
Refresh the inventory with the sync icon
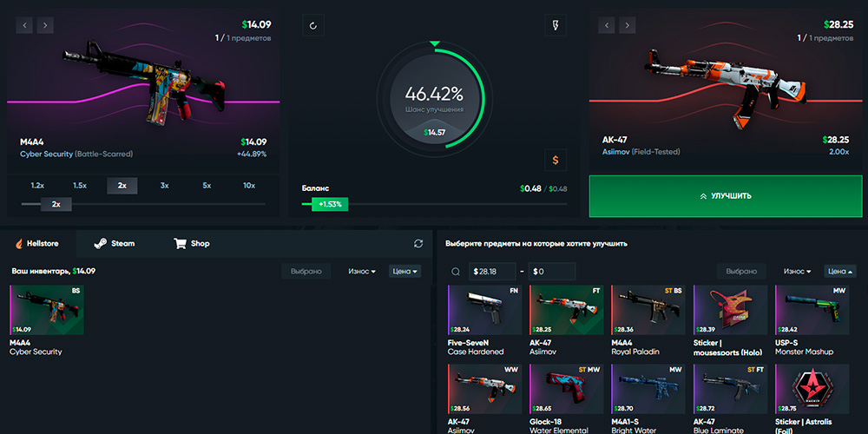(x=418, y=244)
